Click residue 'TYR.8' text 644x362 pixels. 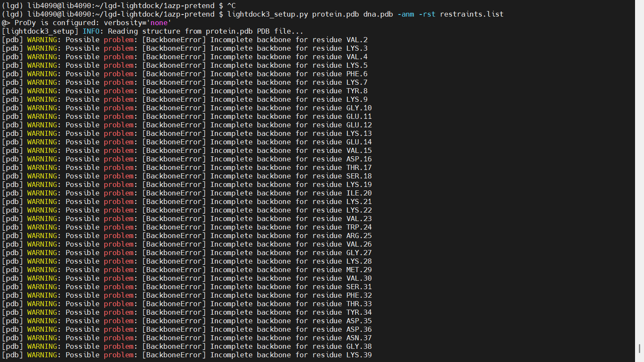(x=357, y=91)
